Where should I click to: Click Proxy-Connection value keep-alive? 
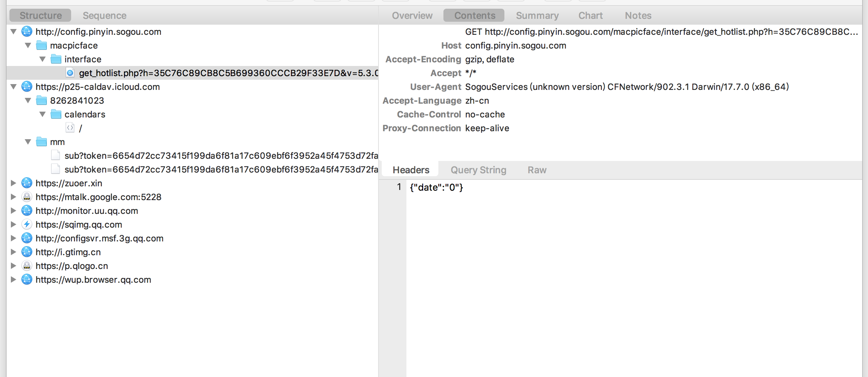pos(487,128)
